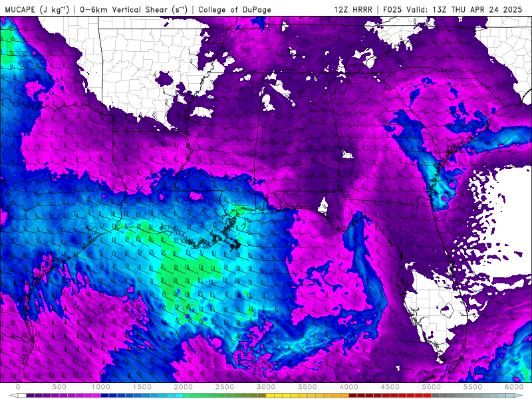Screen dimensions: 532x399
Task: Click the 500 label on the color scale
Action: pyautogui.click(x=59, y=387)
